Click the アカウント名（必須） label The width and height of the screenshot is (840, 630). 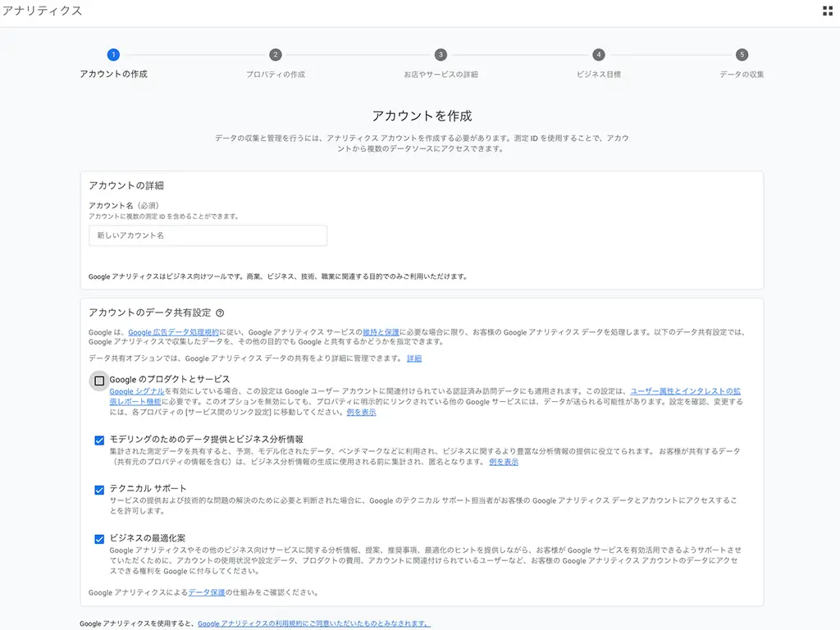[124, 205]
